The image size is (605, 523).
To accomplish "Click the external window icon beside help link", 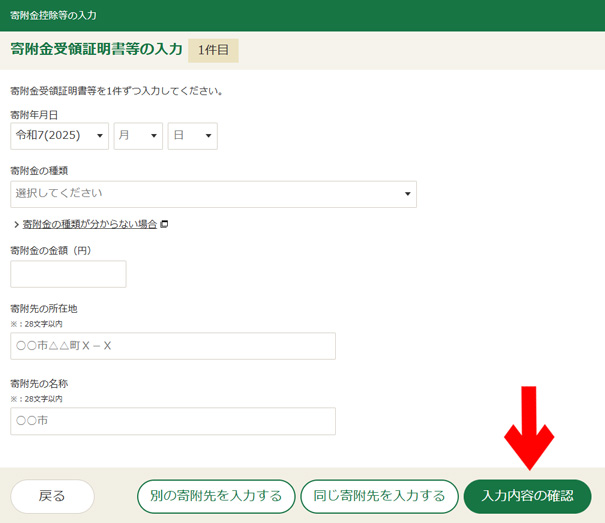I will click(164, 224).
